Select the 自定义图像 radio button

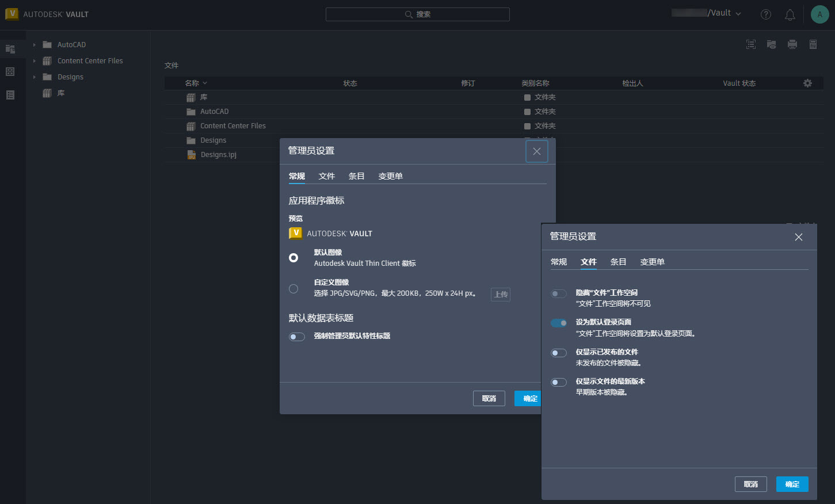[x=293, y=289]
